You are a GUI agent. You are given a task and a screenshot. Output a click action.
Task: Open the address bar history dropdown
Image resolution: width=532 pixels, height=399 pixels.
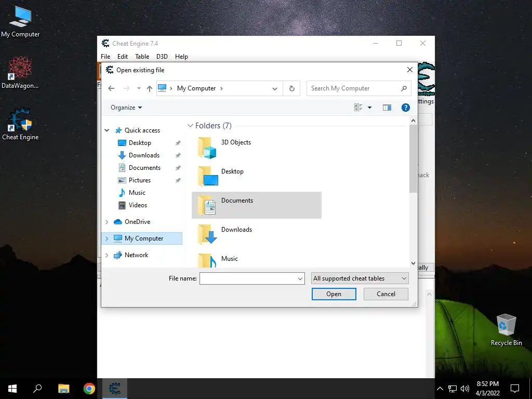[275, 88]
